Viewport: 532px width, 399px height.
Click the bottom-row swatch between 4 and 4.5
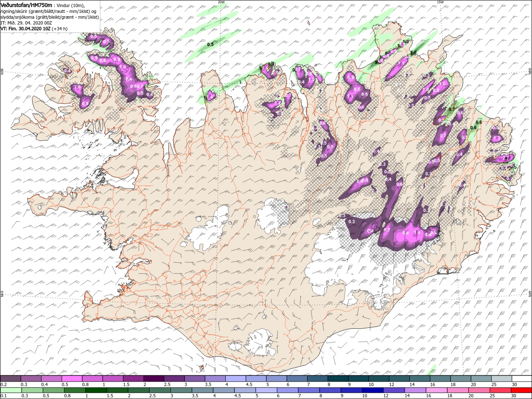(224, 391)
